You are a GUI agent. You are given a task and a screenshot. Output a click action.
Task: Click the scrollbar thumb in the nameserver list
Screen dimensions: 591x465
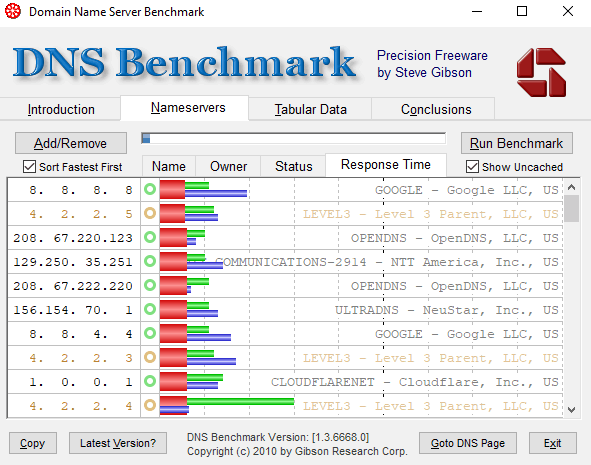pos(571,209)
